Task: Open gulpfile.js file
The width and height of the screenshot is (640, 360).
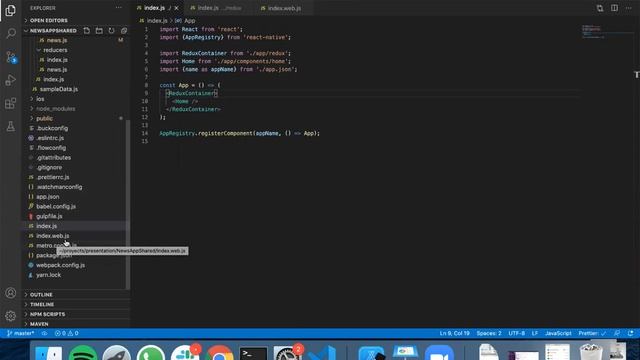Action: click(x=49, y=216)
